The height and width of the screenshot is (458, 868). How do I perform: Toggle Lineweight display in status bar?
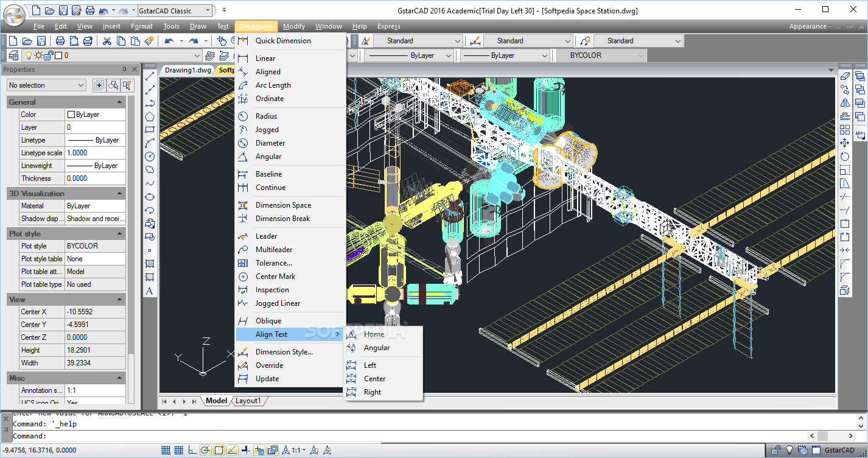[x=245, y=451]
